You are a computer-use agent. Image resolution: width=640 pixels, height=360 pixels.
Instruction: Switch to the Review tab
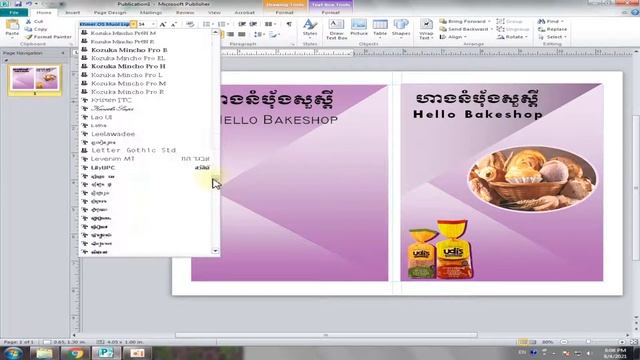coord(185,13)
